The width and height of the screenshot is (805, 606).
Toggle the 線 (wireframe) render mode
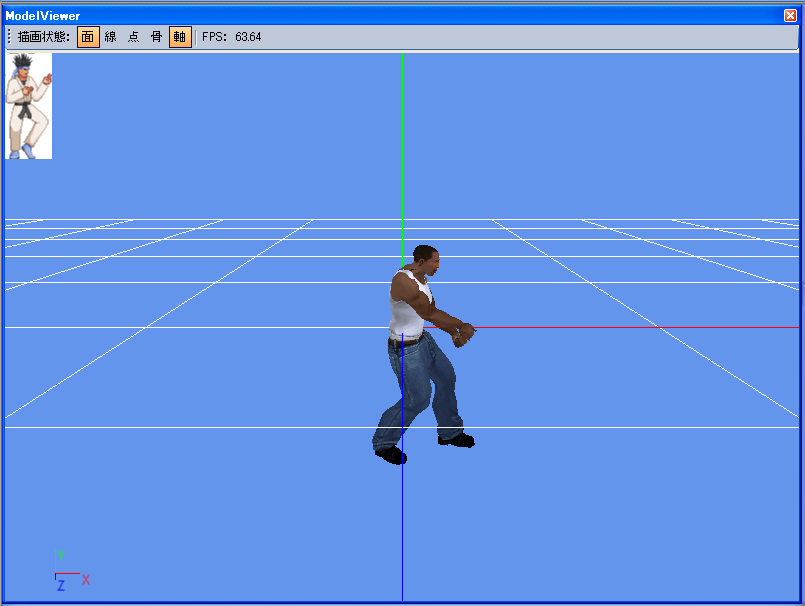click(111, 37)
